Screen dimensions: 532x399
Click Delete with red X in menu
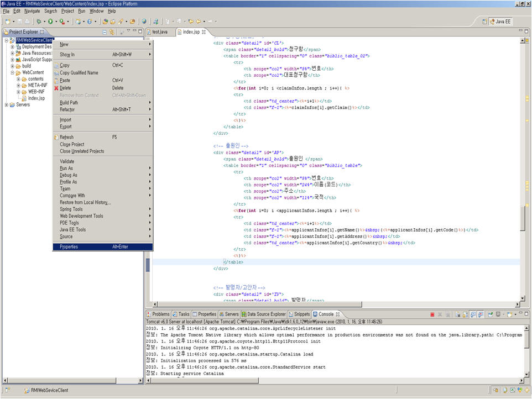pos(65,88)
